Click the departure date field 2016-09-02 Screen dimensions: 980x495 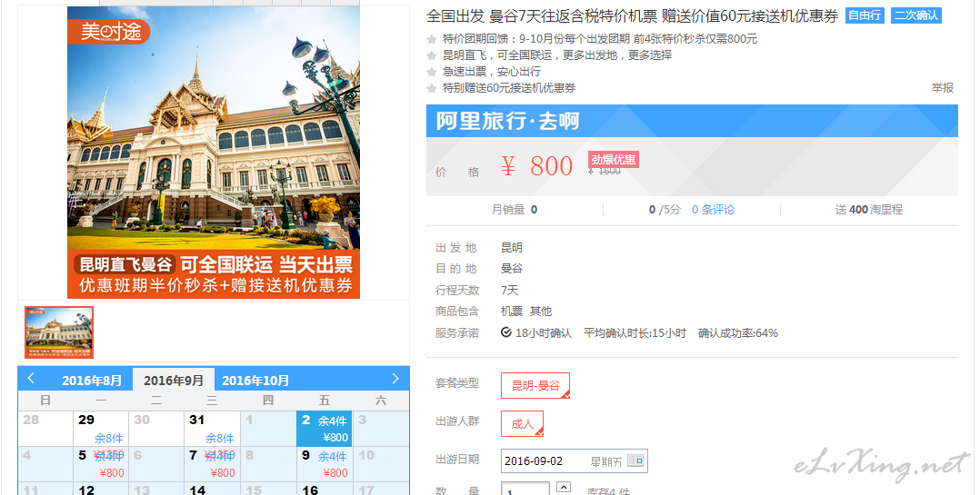pos(574,460)
